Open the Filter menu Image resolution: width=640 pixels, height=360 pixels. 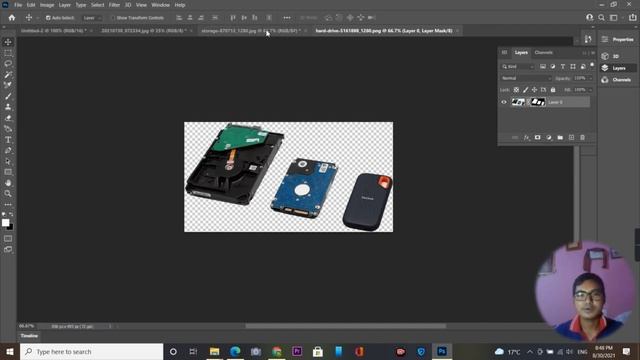tap(114, 5)
